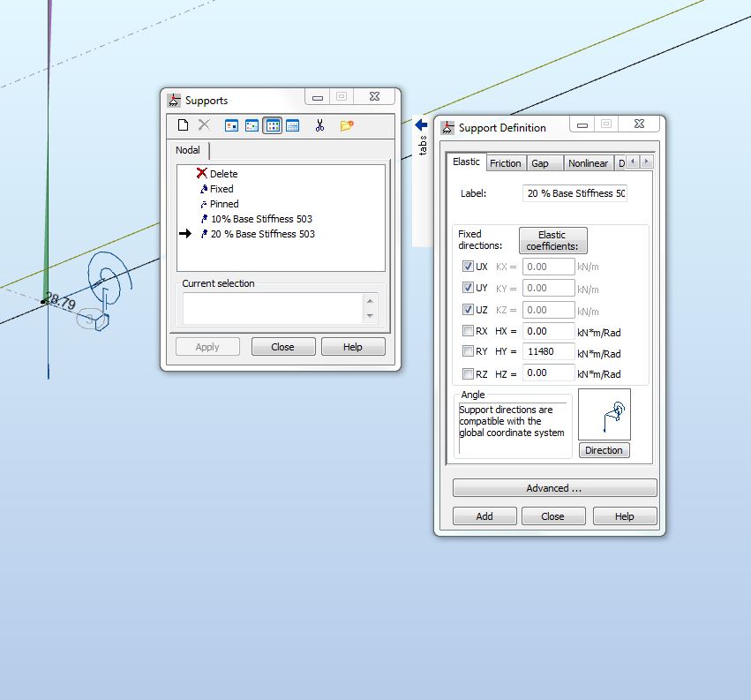Edit the HY stiffness value 11480
Viewport: 751px width, 700px height.
548,352
